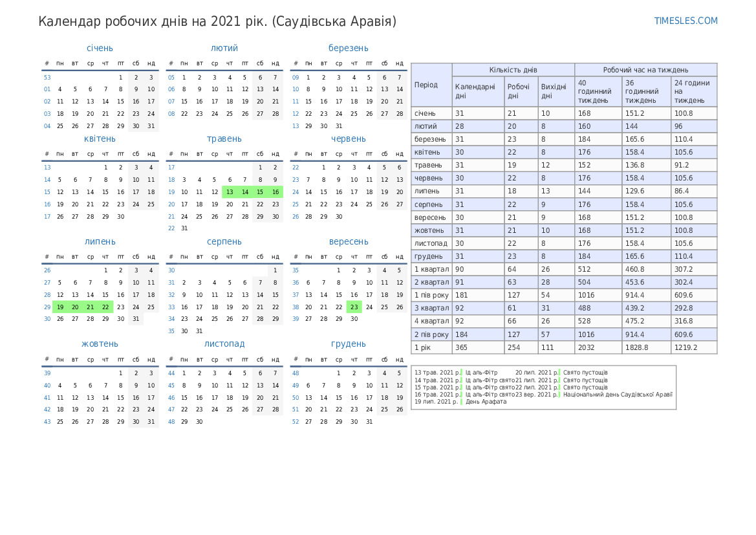This screenshot has height=535, width=756.
Task: Click the '1828.8' cell in the 1 рік row
Action: (646, 347)
